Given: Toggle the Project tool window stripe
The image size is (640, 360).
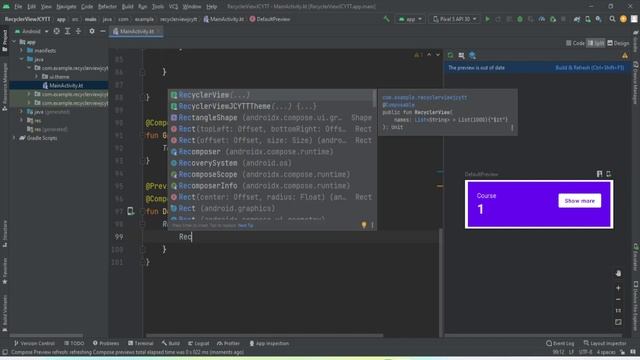Looking at the screenshot, I should tap(4, 41).
